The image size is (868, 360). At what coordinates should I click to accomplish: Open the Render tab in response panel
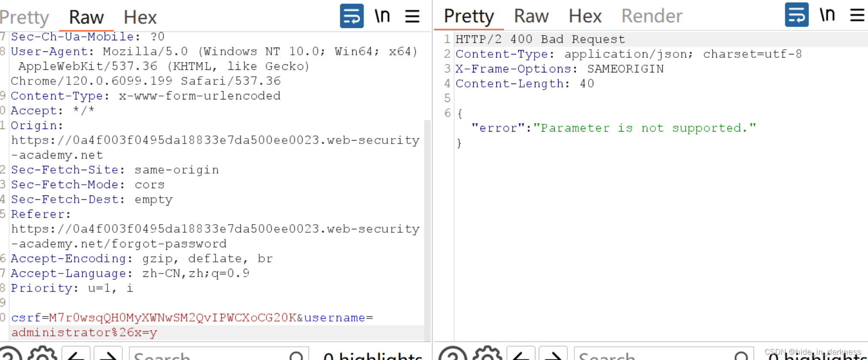[652, 16]
